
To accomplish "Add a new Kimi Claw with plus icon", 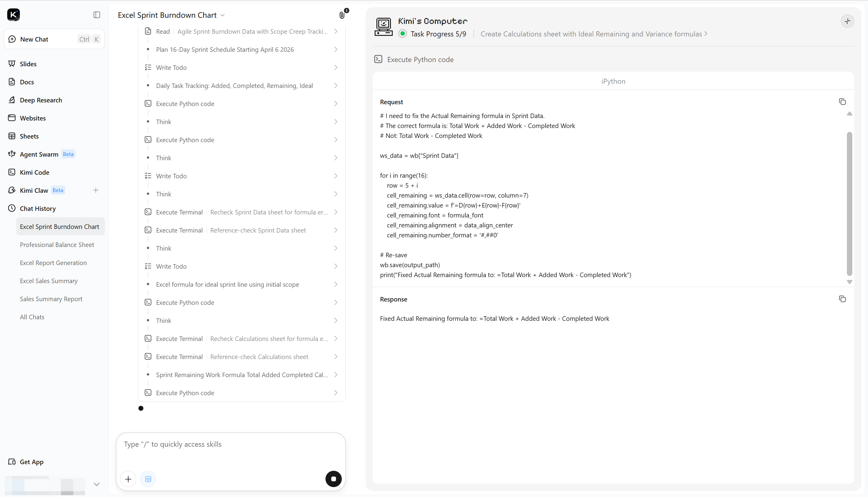I will click(x=96, y=190).
